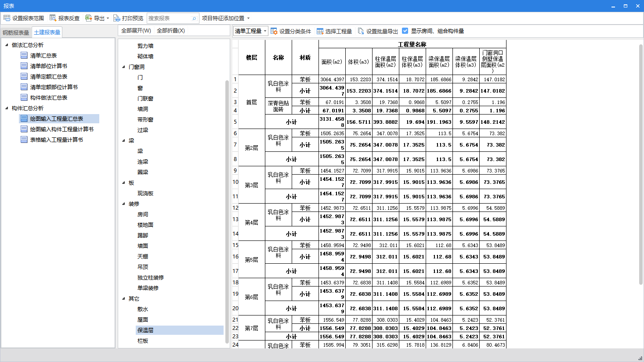Select 圈梁 item
644x362 pixels.
(x=143, y=172)
